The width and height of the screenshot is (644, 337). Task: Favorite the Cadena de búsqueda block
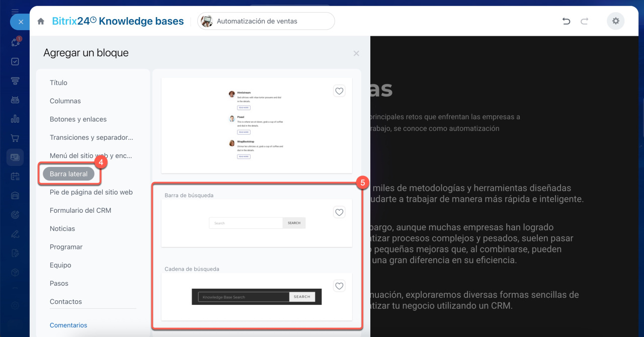tap(339, 286)
